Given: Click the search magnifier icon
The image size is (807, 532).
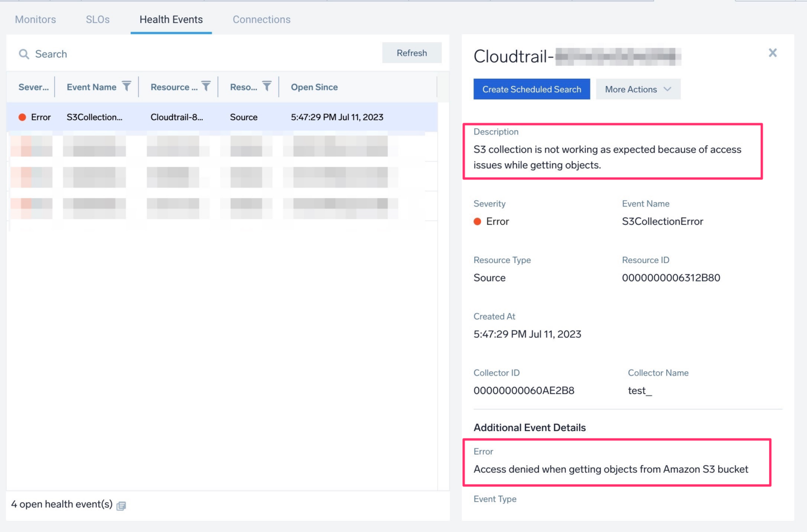Looking at the screenshot, I should pos(24,54).
